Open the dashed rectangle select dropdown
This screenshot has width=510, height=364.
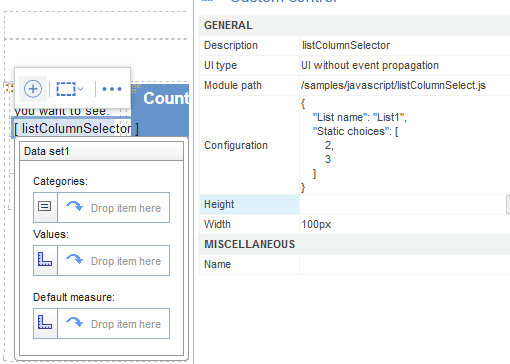coord(70,89)
